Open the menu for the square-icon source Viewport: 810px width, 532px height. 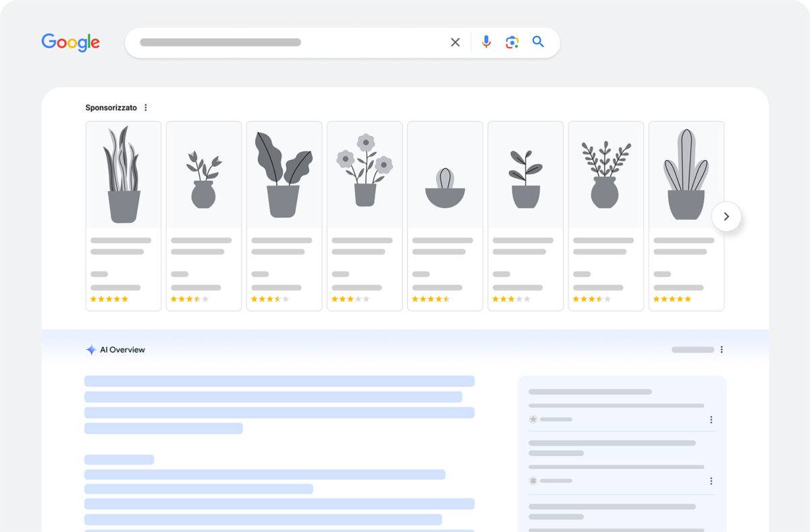click(711, 481)
